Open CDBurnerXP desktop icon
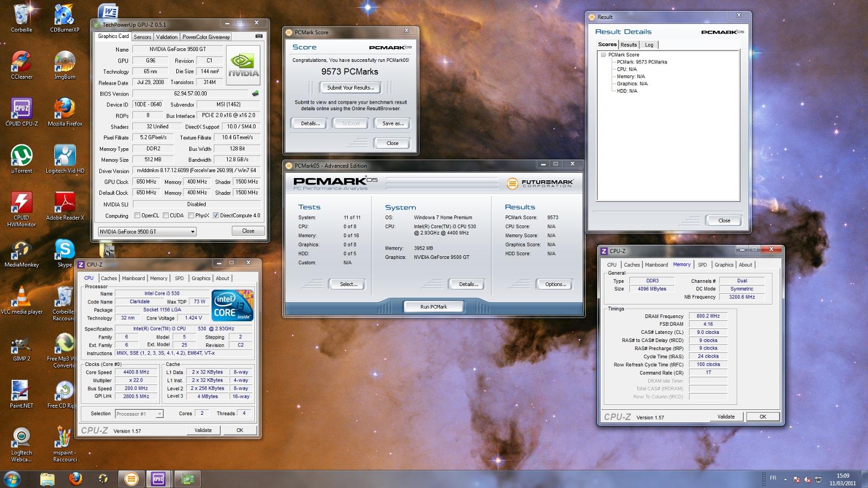The image size is (868, 488). [65, 18]
